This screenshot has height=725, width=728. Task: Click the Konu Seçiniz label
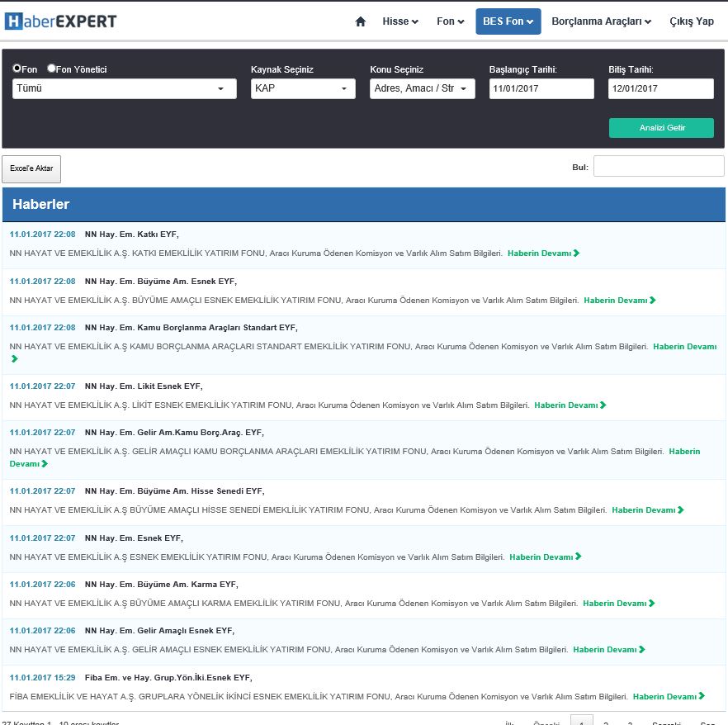tap(396, 69)
